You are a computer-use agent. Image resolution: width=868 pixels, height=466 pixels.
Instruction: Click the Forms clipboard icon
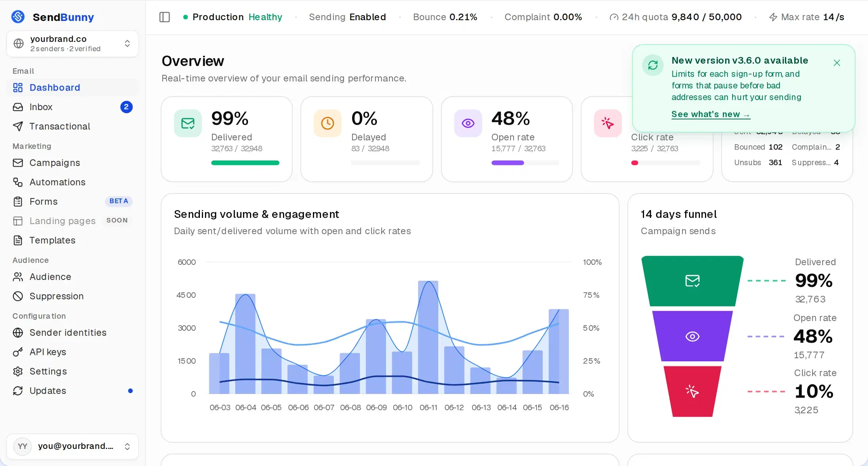(x=18, y=202)
